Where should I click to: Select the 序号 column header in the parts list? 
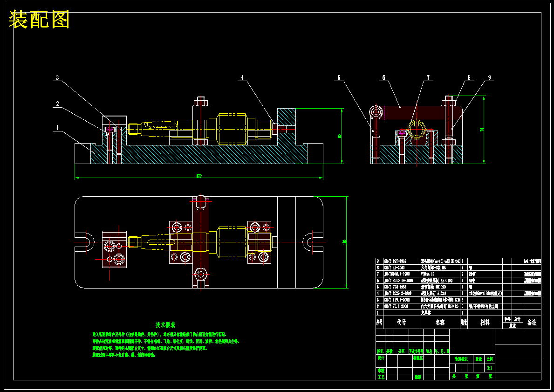[379, 323]
